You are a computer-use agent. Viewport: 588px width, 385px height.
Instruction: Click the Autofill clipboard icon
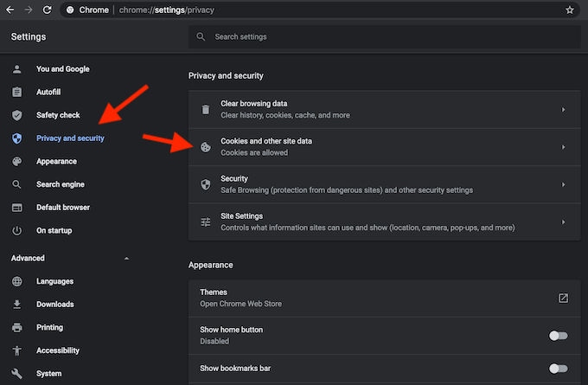pyautogui.click(x=17, y=92)
